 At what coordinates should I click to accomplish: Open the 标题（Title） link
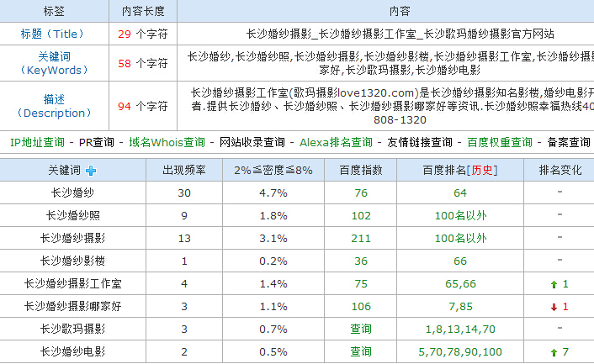55,34
